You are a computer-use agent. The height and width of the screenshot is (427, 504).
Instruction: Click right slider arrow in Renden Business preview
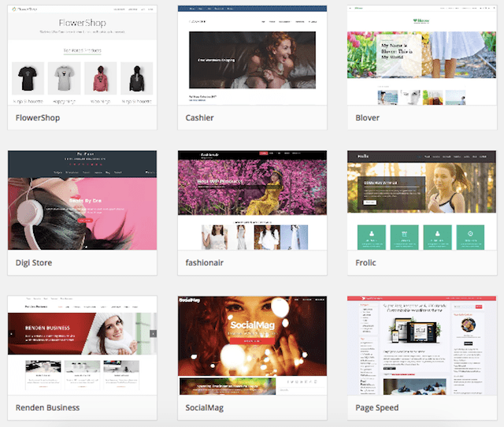153,333
